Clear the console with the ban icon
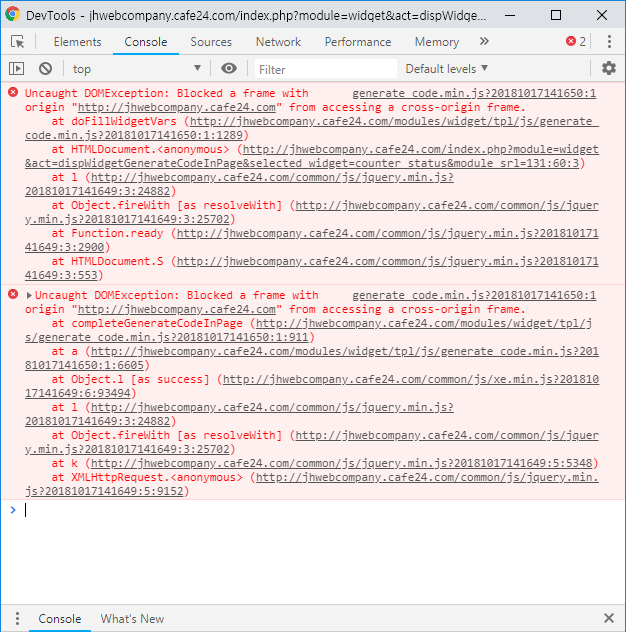Image resolution: width=626 pixels, height=632 pixels. (46, 69)
